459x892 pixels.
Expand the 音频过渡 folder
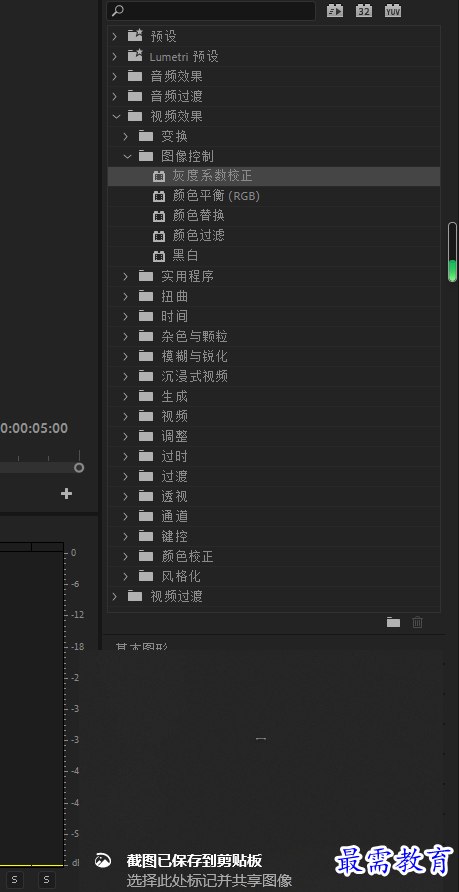(x=115, y=96)
